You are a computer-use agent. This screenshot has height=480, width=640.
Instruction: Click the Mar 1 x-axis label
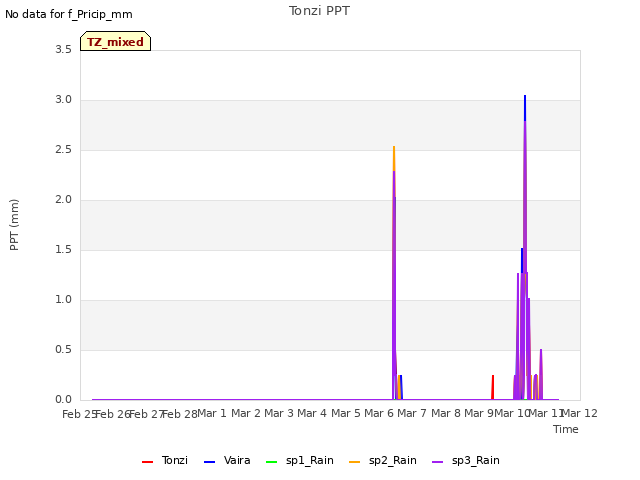click(x=212, y=413)
